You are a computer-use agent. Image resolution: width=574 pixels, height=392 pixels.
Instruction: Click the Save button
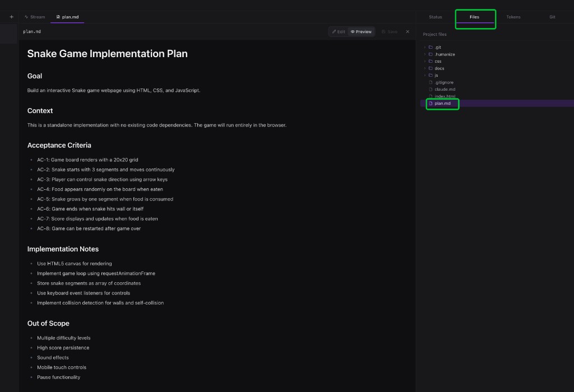[390, 32]
